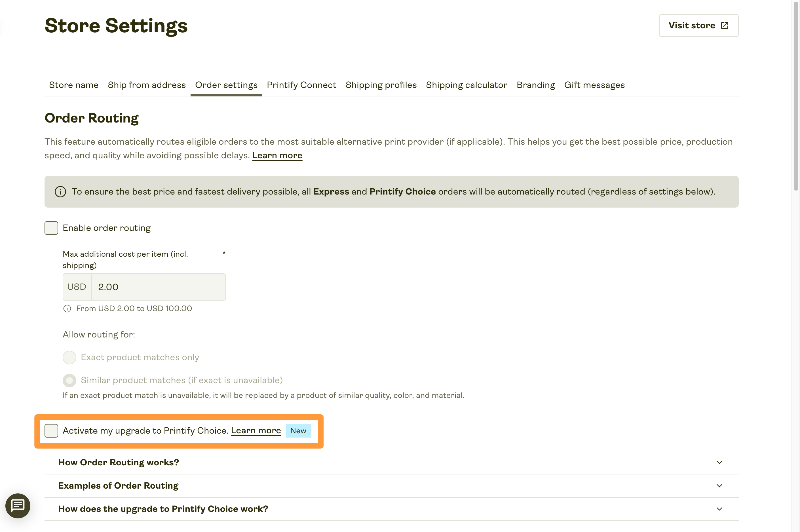The image size is (800, 532).
Task: Enable order routing checkbox
Action: point(51,228)
